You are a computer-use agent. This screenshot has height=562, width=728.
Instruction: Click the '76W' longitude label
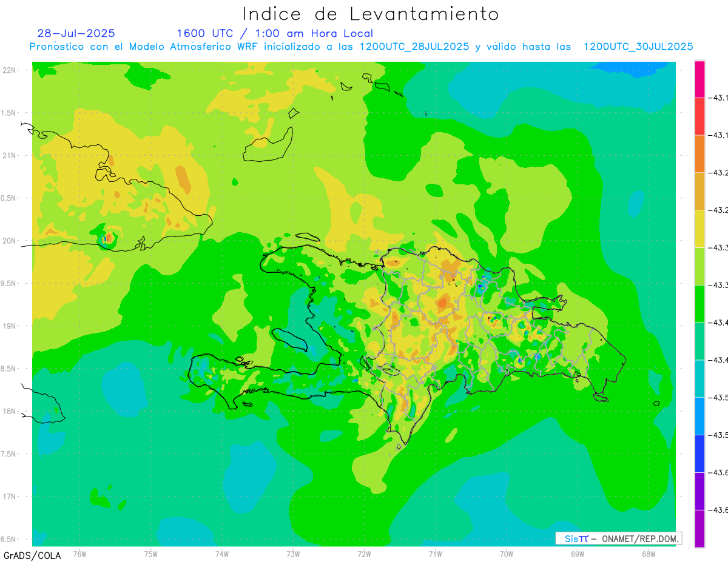[x=79, y=554]
